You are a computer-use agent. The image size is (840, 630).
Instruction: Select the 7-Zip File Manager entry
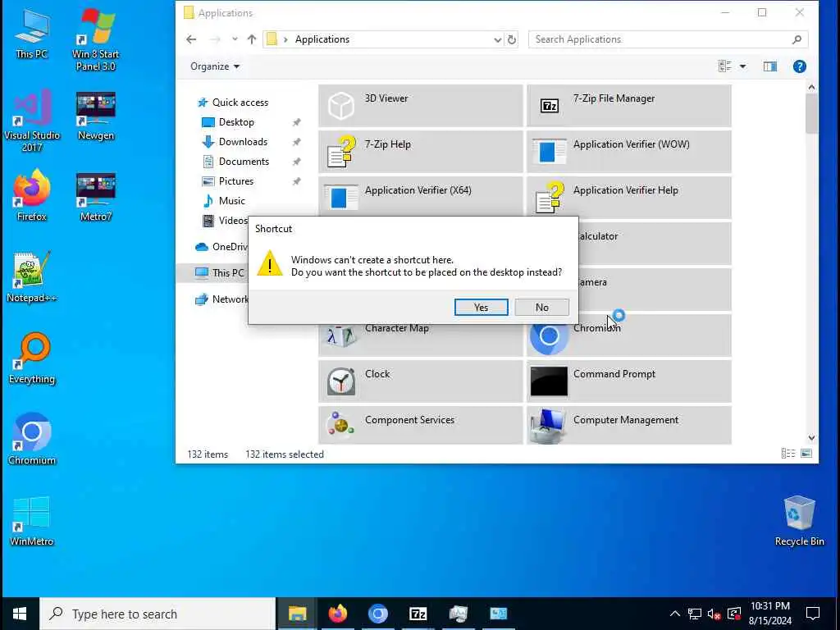pos(629,106)
